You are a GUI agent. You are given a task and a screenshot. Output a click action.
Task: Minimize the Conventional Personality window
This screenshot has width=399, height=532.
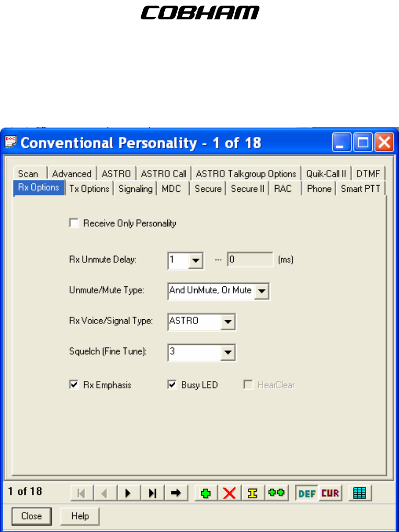(x=342, y=142)
